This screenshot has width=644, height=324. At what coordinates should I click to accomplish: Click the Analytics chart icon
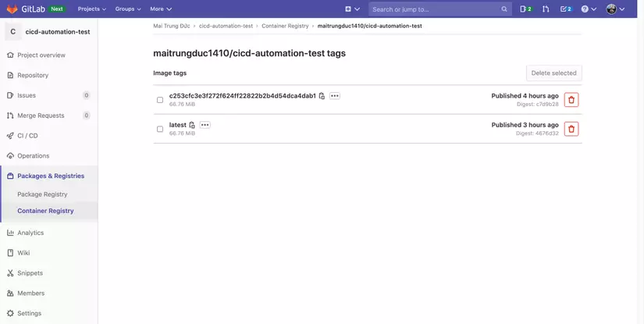point(10,233)
